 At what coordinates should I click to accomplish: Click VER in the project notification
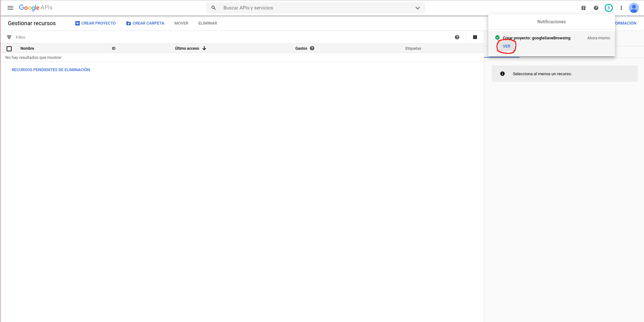tap(506, 46)
